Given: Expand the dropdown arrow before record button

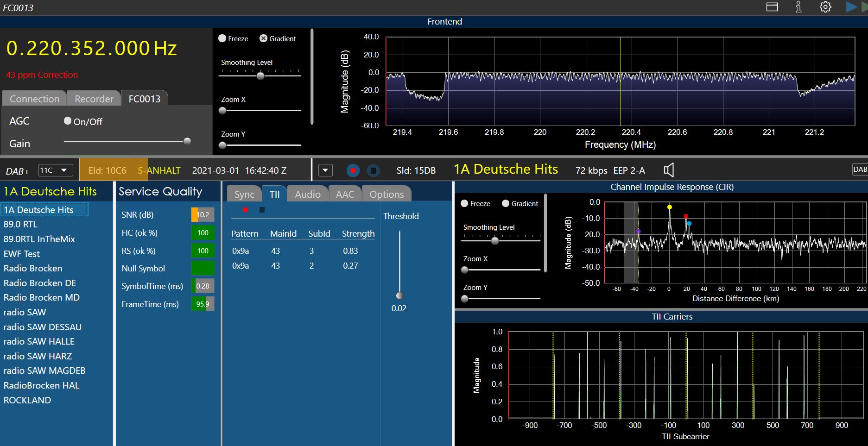Looking at the screenshot, I should pyautogui.click(x=325, y=170).
